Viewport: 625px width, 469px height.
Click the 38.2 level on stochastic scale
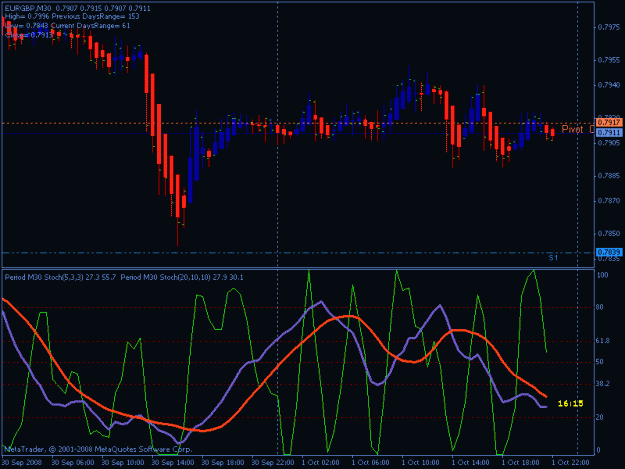(603, 384)
